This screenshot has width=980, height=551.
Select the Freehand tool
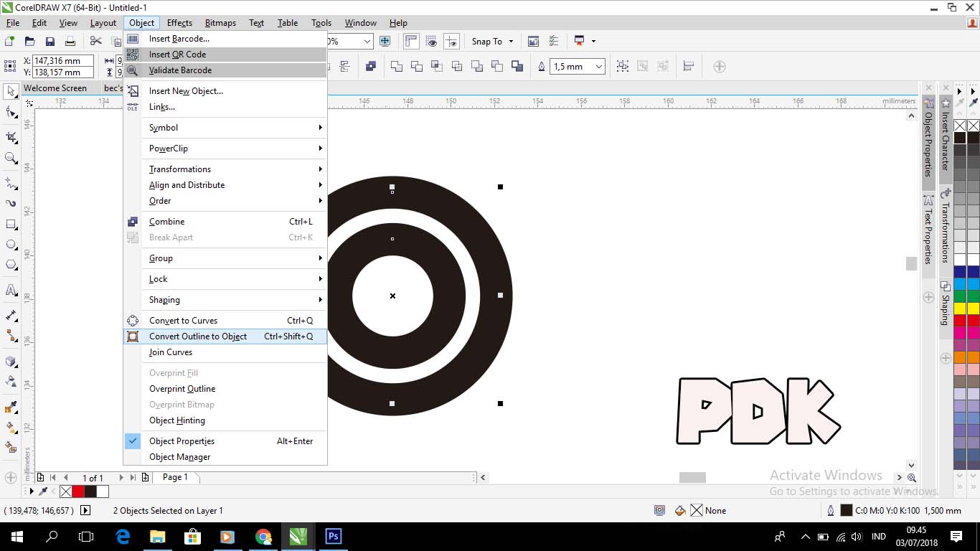click(11, 182)
